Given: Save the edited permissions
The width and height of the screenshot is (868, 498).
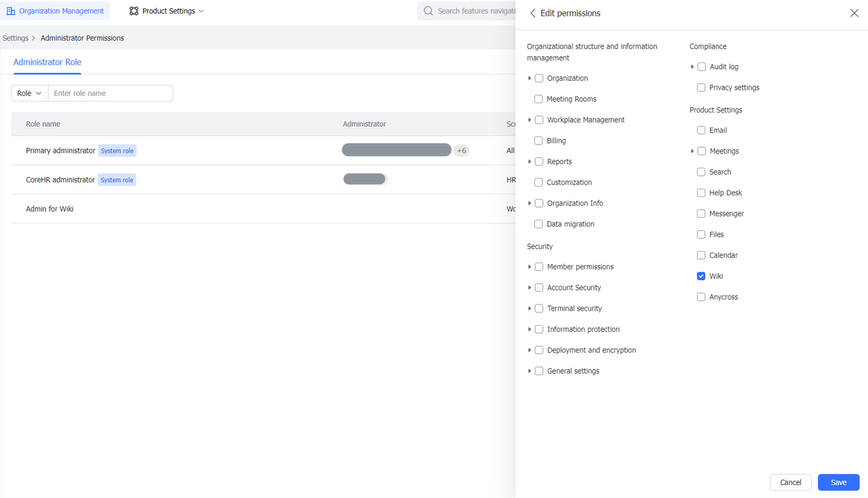Looking at the screenshot, I should (x=838, y=482).
